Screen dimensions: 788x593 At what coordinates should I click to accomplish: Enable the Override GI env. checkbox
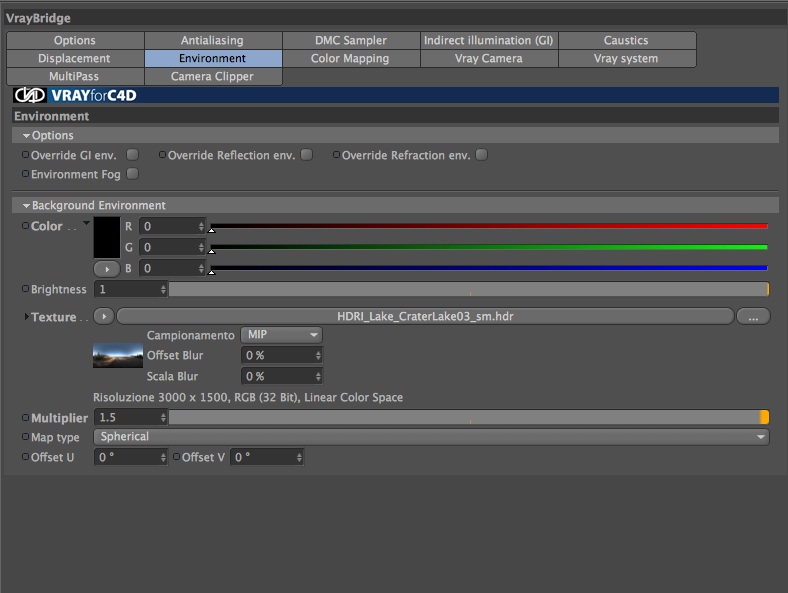point(133,155)
